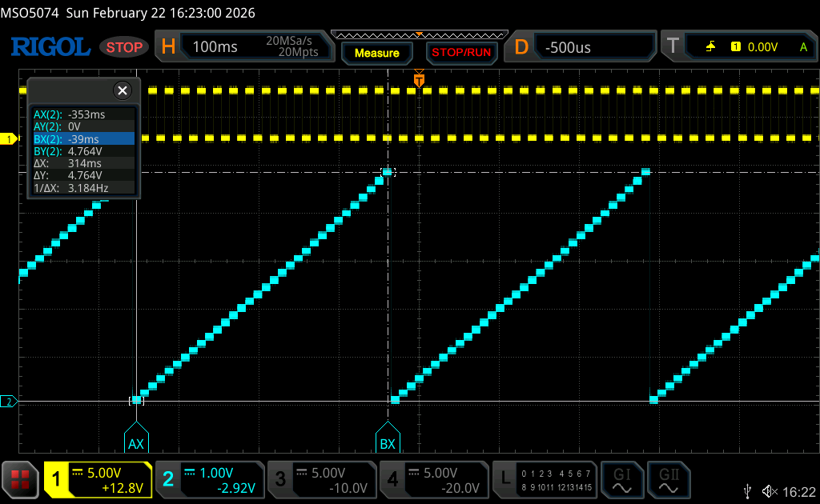Select the BX cursor marker handle
820x504 pixels.
click(388, 438)
